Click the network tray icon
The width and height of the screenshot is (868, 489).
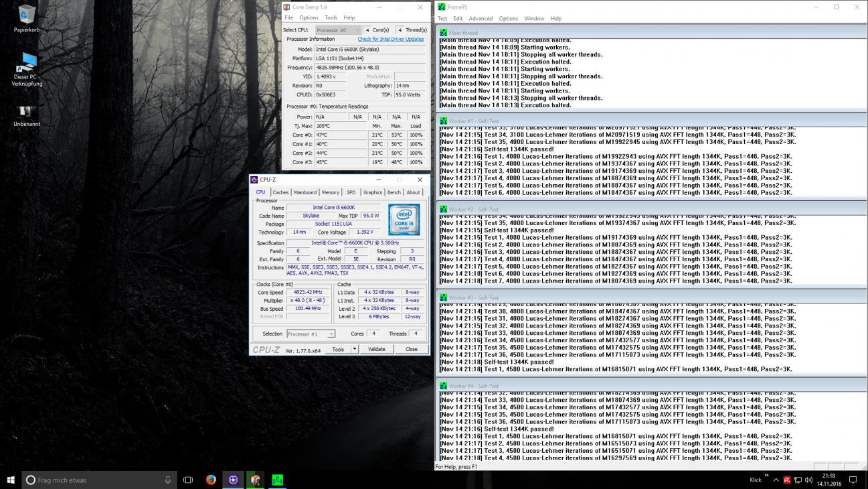click(x=798, y=480)
